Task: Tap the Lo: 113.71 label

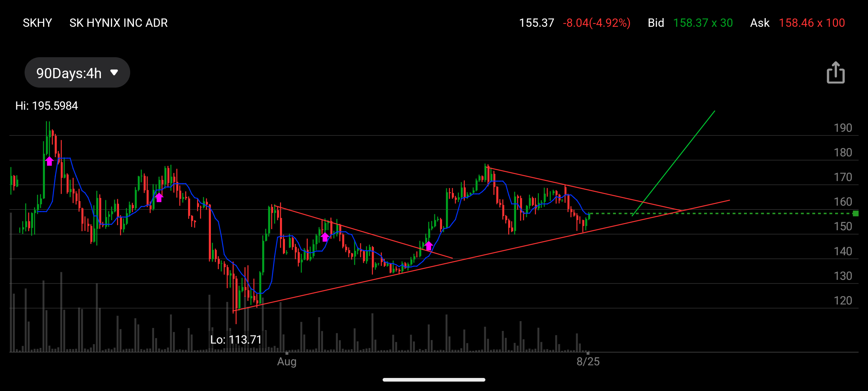Action: tap(236, 340)
